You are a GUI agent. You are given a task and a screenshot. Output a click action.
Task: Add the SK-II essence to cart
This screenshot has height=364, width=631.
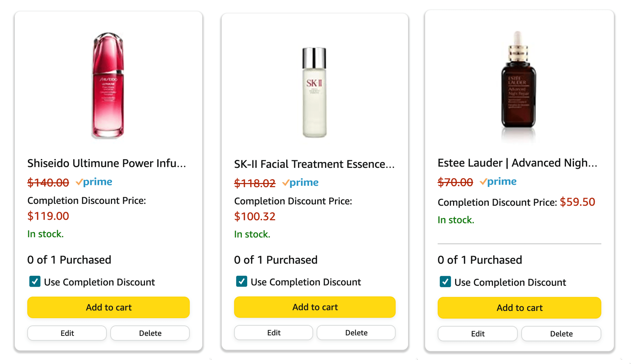tap(315, 307)
